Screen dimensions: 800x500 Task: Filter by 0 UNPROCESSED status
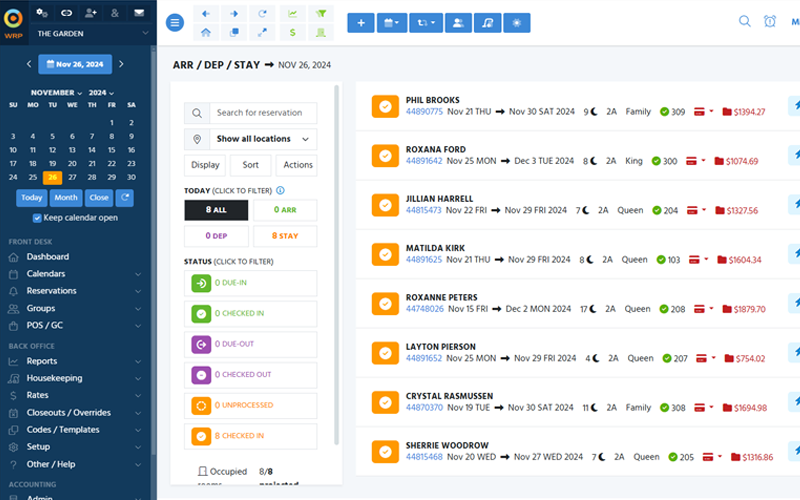(251, 406)
